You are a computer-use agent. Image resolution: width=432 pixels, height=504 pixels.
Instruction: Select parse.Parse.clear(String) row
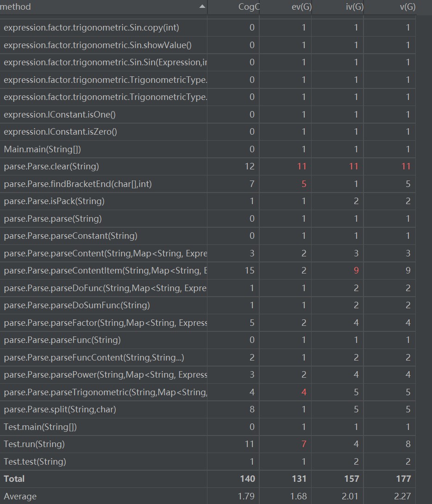coord(208,167)
